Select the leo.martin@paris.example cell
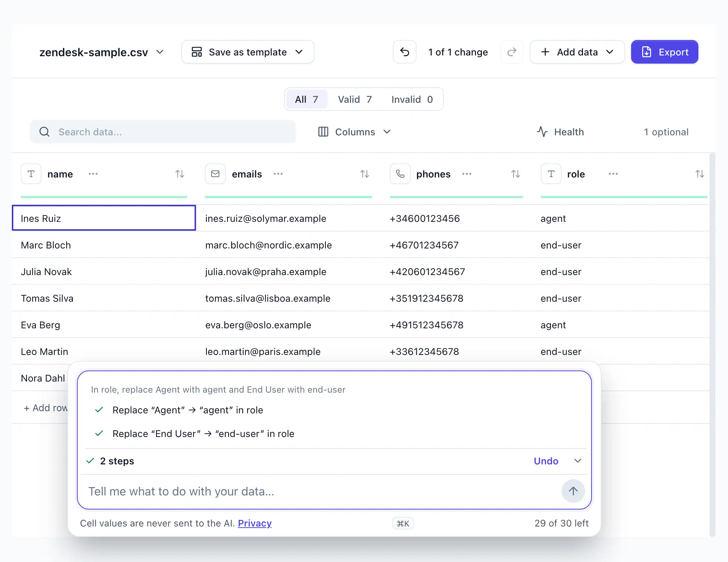This screenshot has width=728, height=562. coord(289,351)
